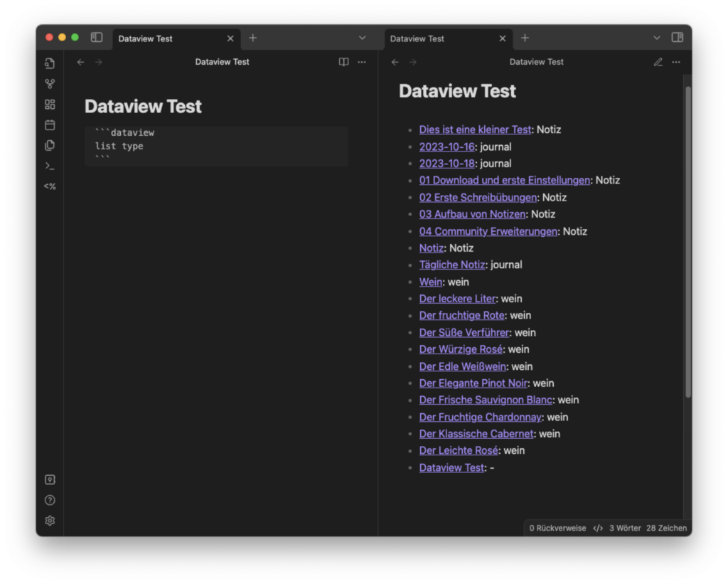Click the </> status bar icon

pos(598,529)
